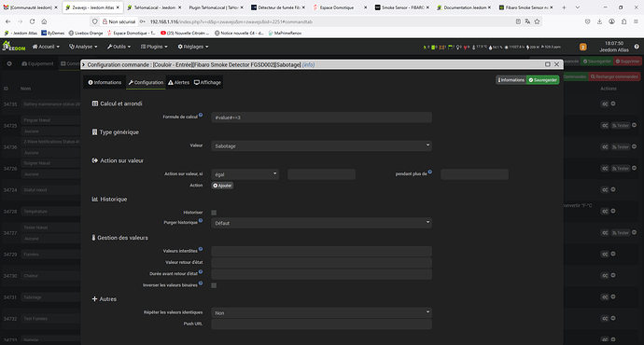Switch to the Affichage tab
Viewport: 644px width, 345px height.
[207, 82]
